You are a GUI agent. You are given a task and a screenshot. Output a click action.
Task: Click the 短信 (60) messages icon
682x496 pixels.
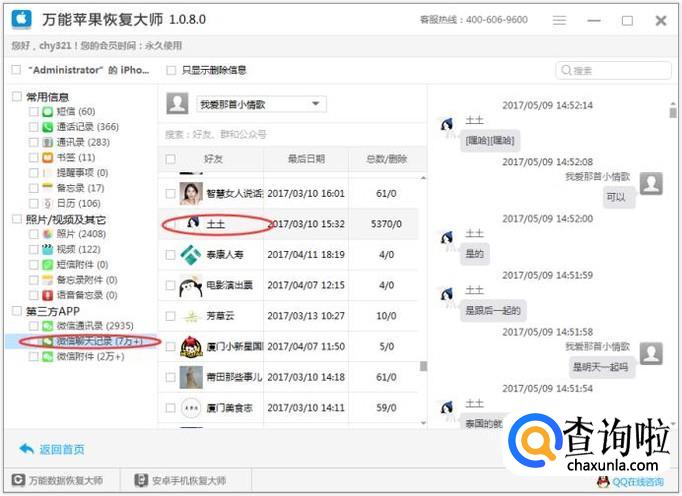tap(47, 112)
